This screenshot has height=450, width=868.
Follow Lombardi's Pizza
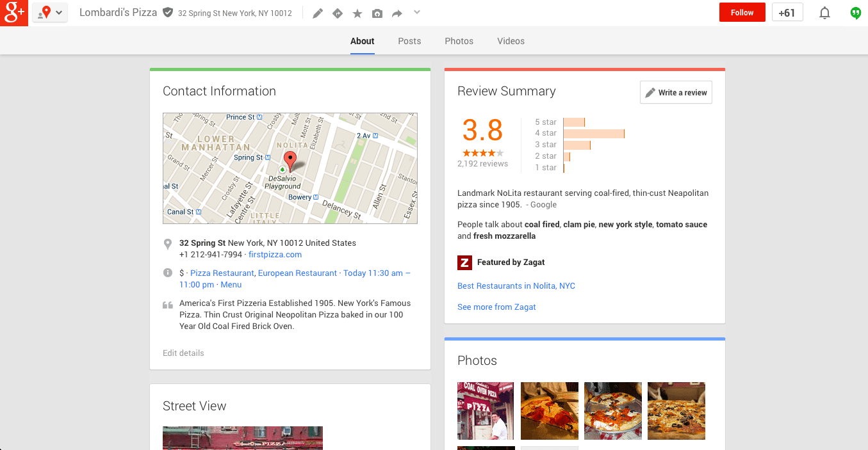742,13
